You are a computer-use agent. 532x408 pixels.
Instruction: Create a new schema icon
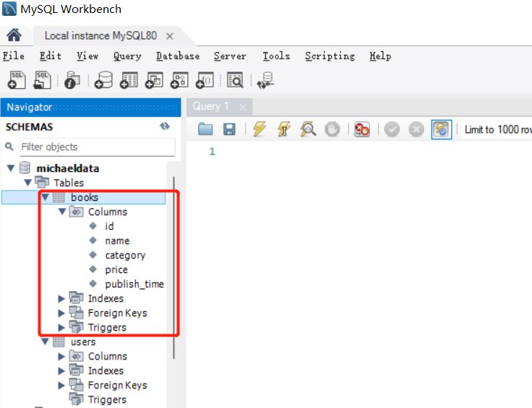103,80
